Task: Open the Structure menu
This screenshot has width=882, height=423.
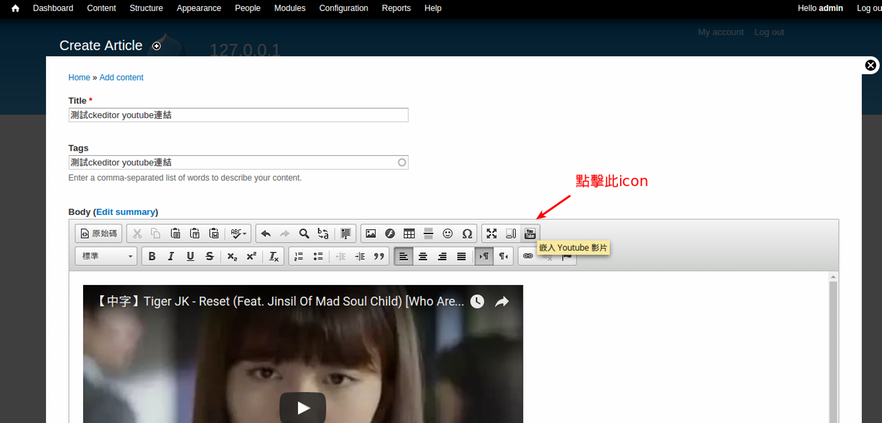Action: (146, 8)
